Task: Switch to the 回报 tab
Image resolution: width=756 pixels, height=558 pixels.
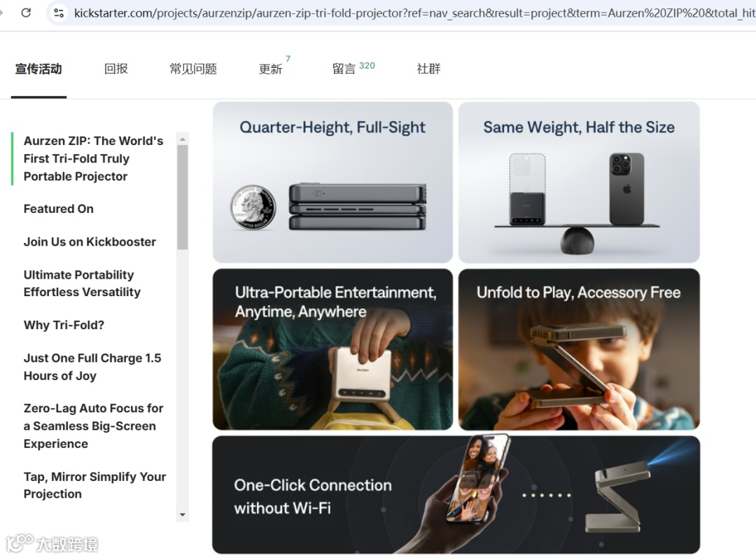Action: click(116, 69)
